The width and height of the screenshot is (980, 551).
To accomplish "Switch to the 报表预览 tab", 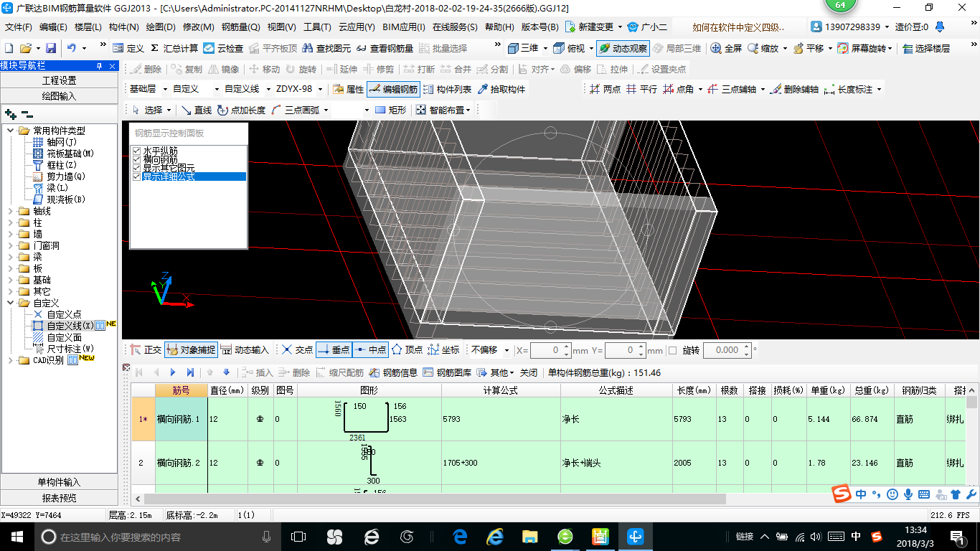I will (x=59, y=498).
